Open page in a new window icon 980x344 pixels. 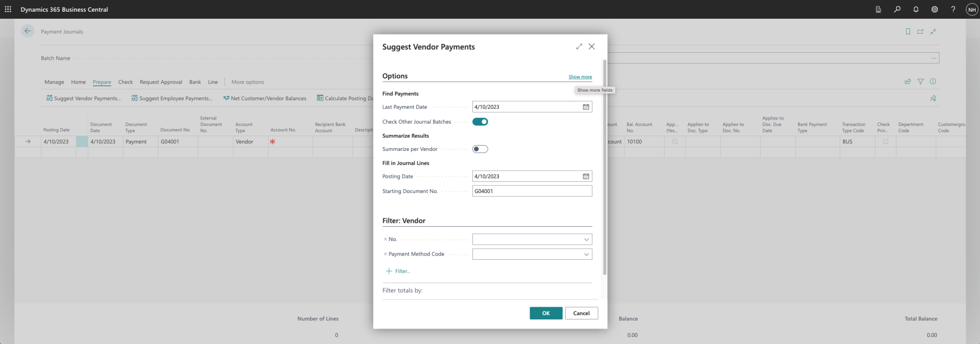coord(921,31)
